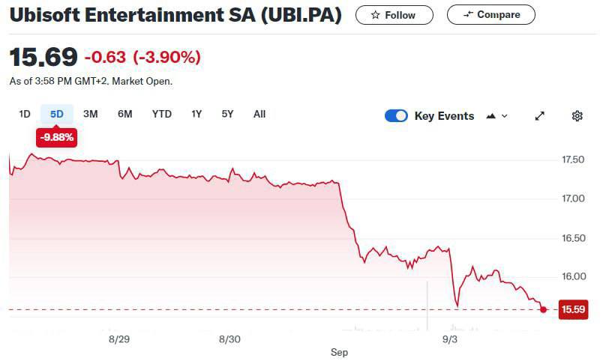Open the chart settings gear
The image size is (606, 364).
(x=577, y=116)
